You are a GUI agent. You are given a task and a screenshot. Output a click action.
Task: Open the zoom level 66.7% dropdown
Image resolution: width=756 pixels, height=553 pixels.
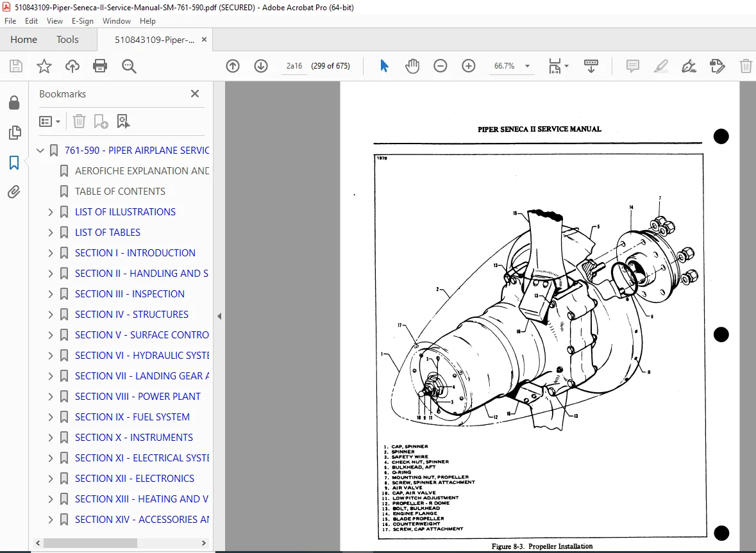[x=528, y=66]
